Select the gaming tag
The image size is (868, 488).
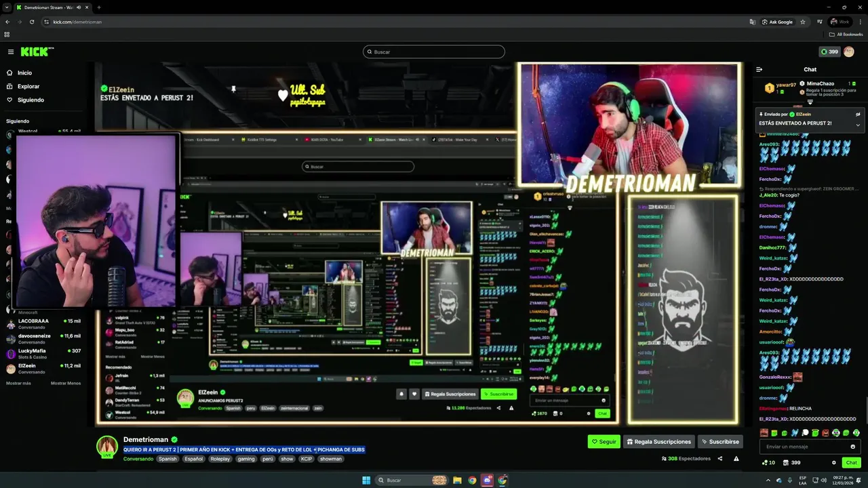(x=246, y=459)
